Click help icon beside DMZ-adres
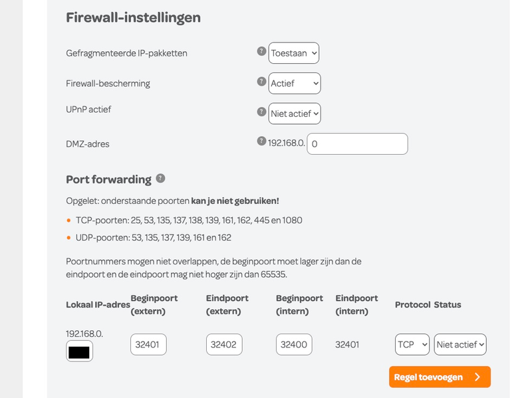 click(261, 141)
